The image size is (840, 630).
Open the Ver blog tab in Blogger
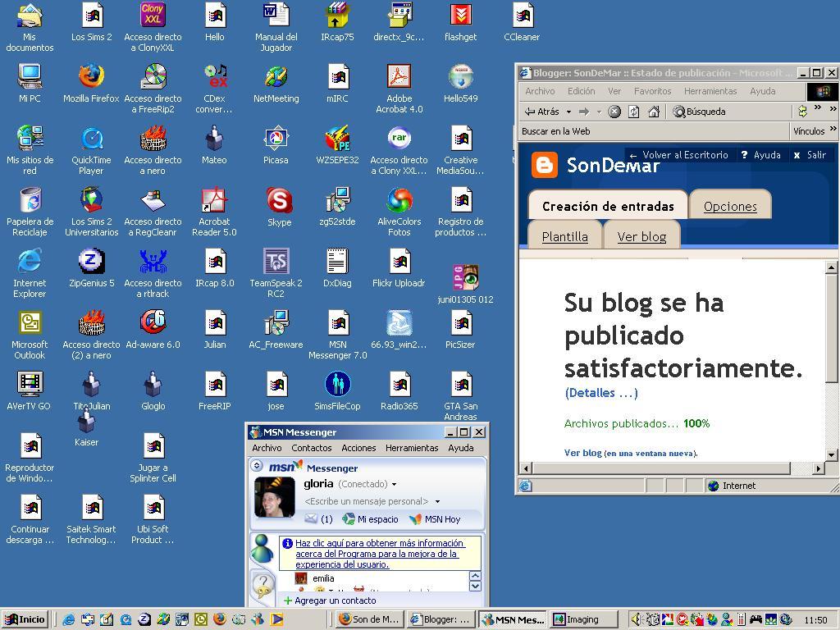[641, 236]
